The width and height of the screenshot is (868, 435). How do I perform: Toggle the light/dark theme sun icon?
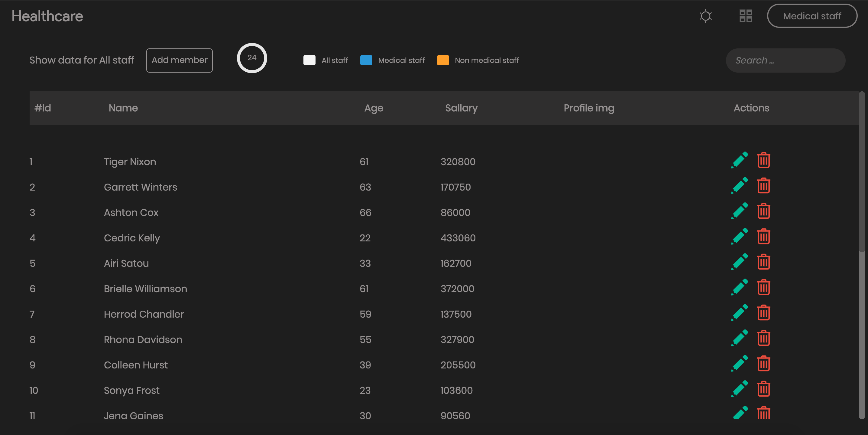(x=705, y=16)
